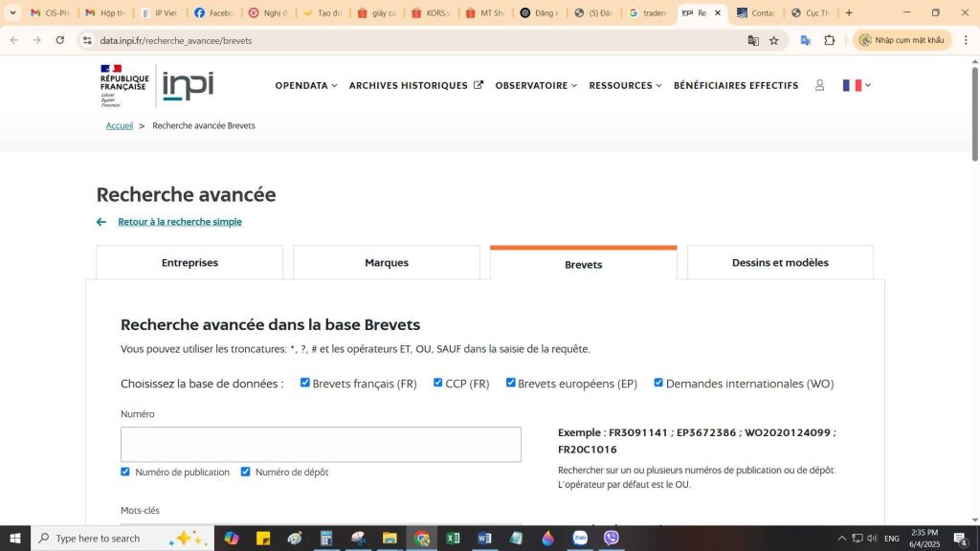980x551 pixels.
Task: Toggle Numéro de dépôt checkbox
Action: click(246, 472)
